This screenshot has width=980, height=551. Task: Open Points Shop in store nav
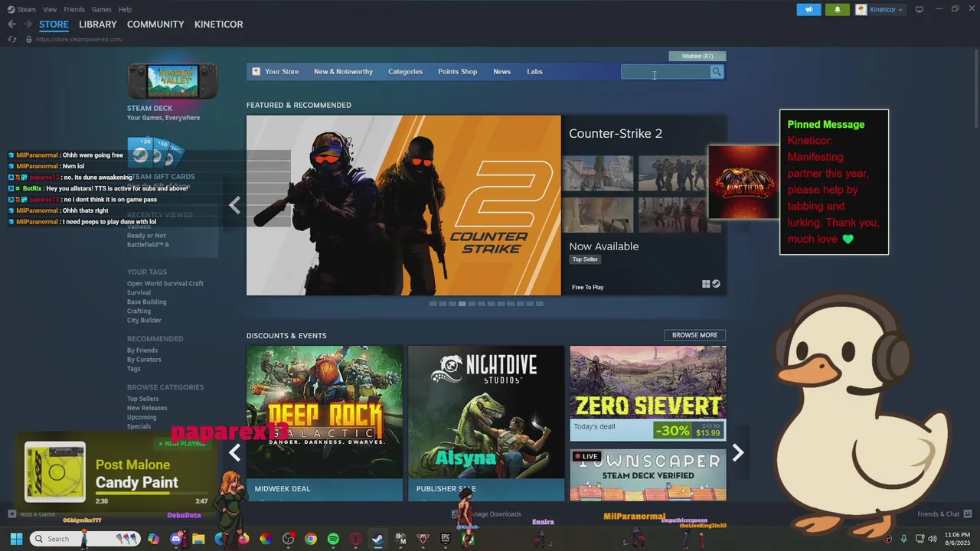click(457, 71)
